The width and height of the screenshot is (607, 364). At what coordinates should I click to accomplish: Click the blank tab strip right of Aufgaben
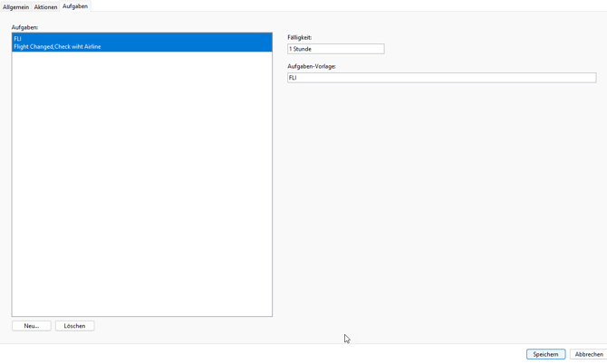pos(344,6)
